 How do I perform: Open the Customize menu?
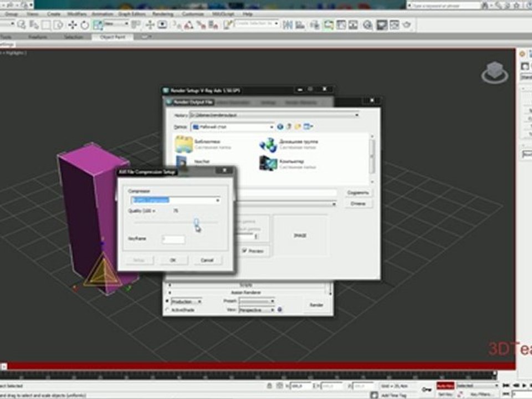[x=193, y=14]
